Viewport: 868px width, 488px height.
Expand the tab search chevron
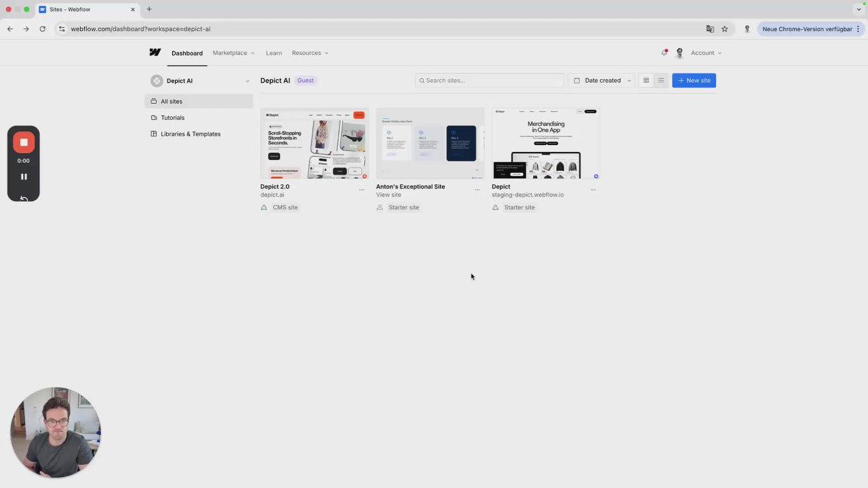coord(859,9)
